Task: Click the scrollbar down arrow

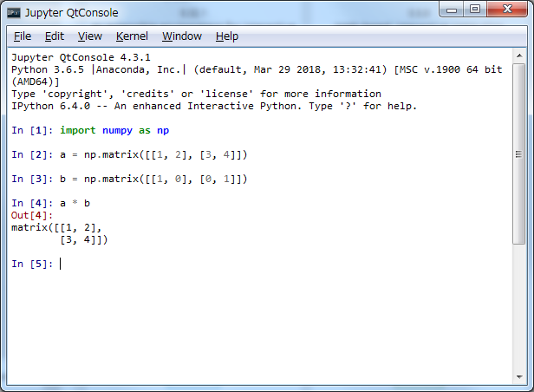Action: click(x=519, y=377)
